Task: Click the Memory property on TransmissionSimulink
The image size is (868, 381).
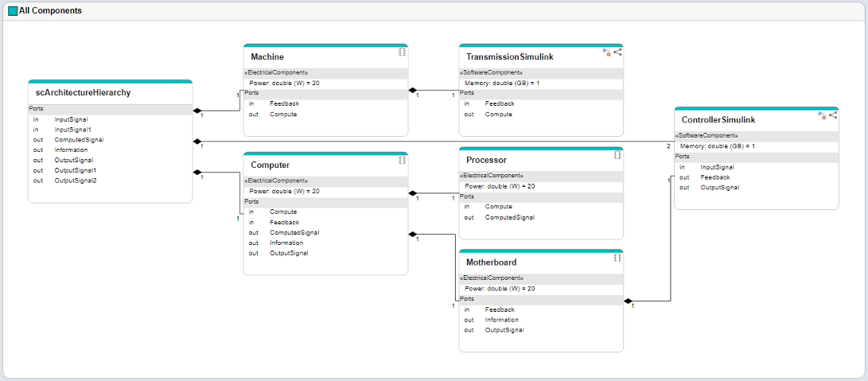Action: tap(502, 83)
